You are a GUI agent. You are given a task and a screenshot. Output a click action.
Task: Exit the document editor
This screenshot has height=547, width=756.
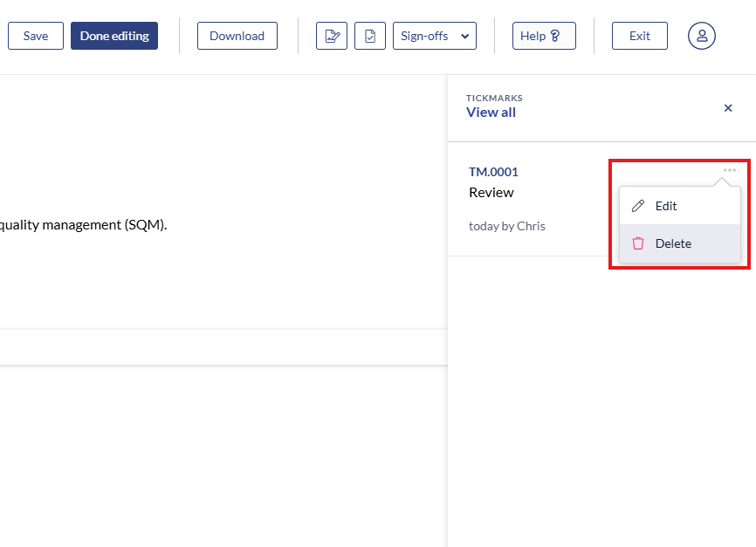[639, 36]
